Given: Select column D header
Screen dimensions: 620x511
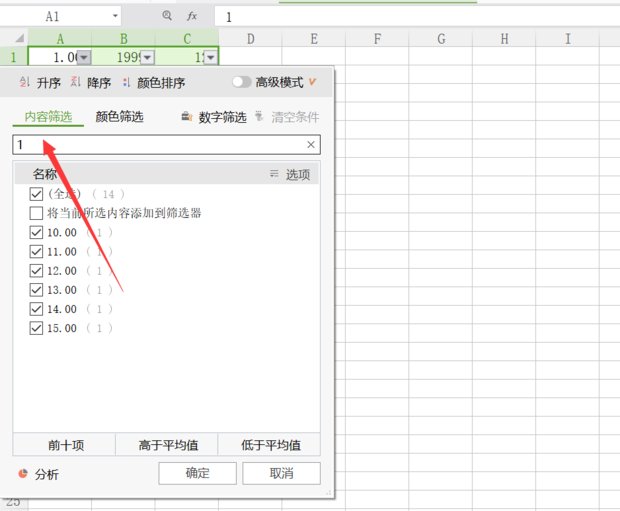Looking at the screenshot, I should (x=250, y=39).
